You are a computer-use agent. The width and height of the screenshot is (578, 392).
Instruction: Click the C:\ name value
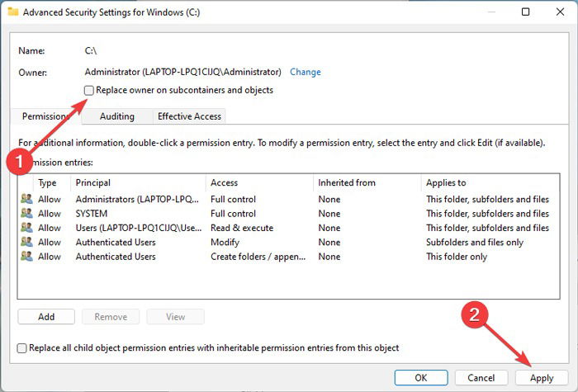91,51
